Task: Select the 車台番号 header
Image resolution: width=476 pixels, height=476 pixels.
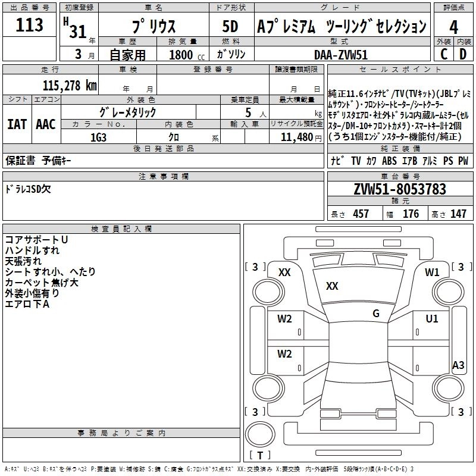Action: pyautogui.click(x=400, y=176)
